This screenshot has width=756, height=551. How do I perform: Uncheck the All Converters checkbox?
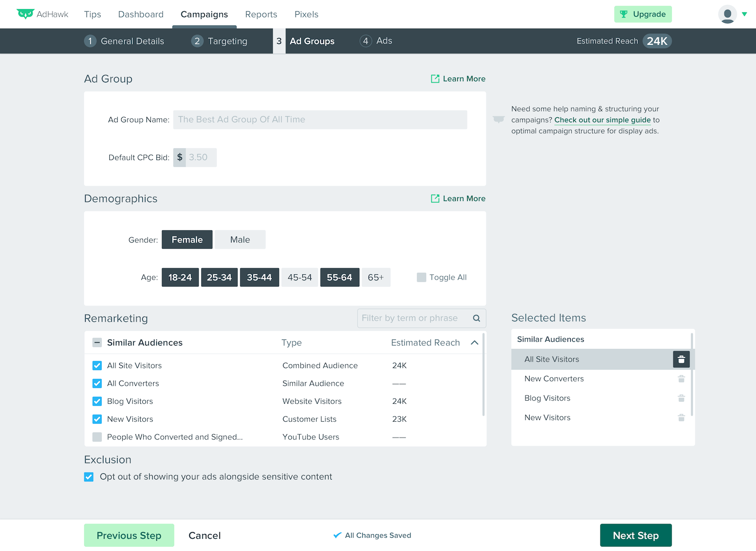tap(97, 383)
